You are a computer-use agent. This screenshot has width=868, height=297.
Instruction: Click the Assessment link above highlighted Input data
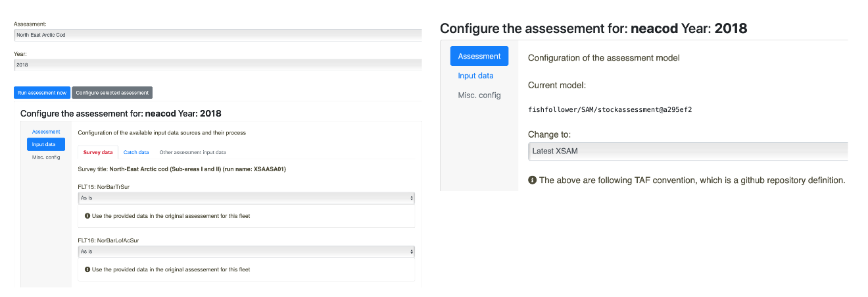46,132
